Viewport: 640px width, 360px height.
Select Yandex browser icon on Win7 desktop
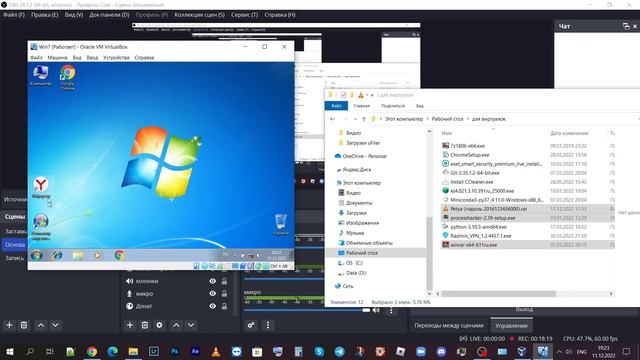coord(41,187)
